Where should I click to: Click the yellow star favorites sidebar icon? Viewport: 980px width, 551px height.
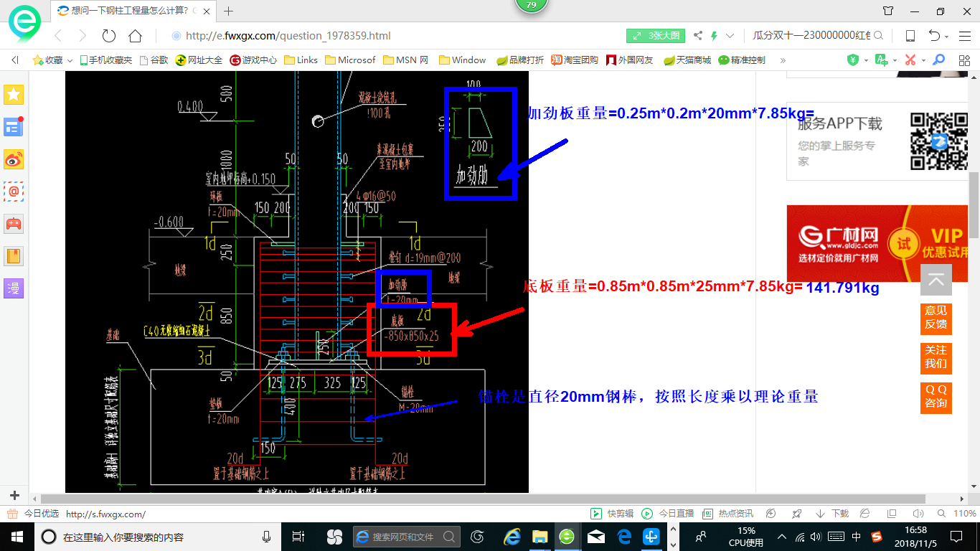point(14,95)
